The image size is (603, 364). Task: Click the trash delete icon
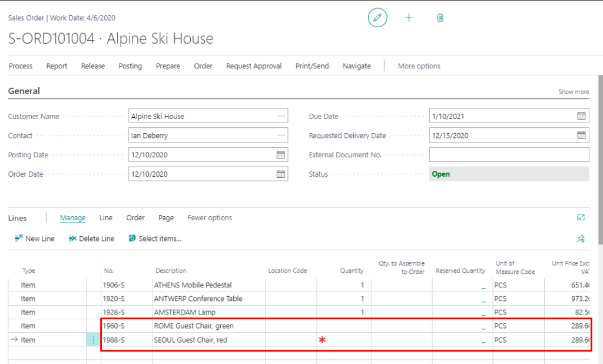[440, 18]
